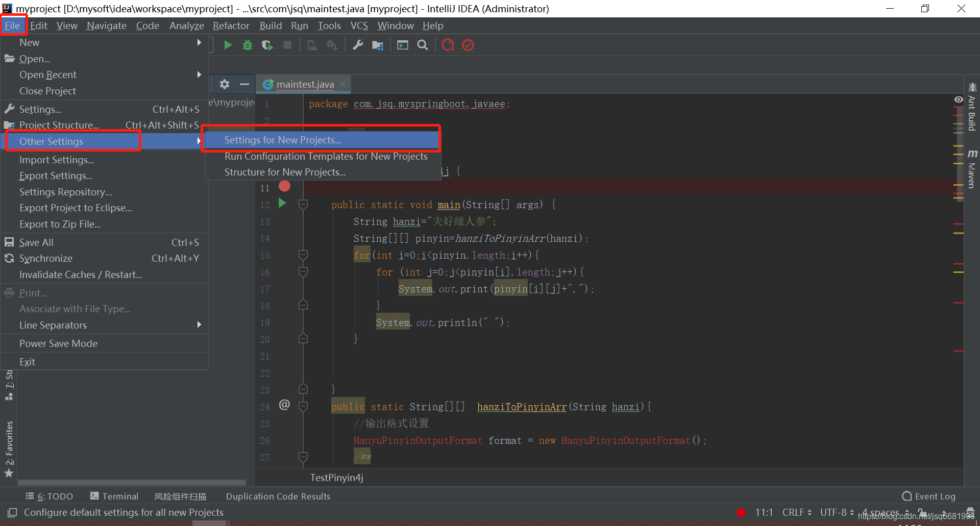Open the Event Log

928,496
